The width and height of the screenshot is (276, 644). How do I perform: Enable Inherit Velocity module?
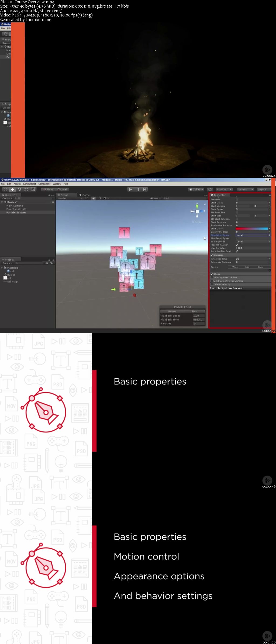[212, 284]
